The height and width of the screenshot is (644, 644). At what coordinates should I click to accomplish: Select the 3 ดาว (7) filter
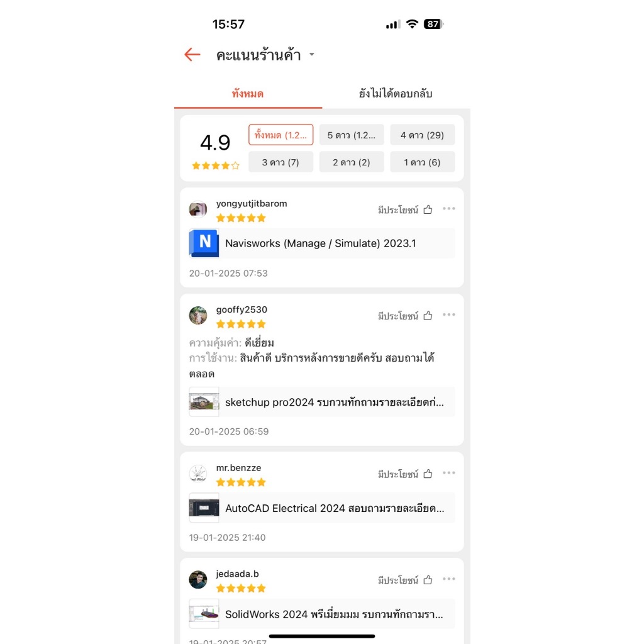pyautogui.click(x=281, y=162)
